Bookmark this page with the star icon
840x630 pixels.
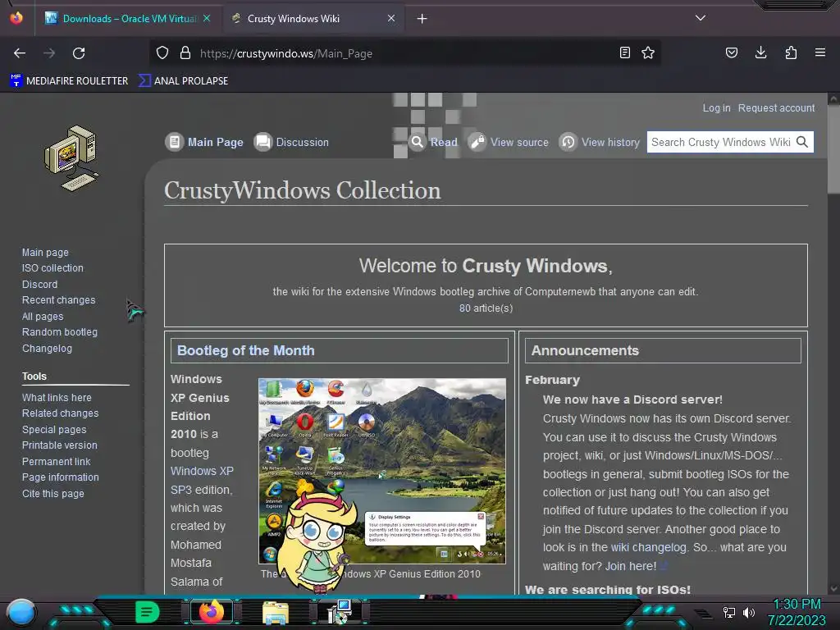(648, 53)
